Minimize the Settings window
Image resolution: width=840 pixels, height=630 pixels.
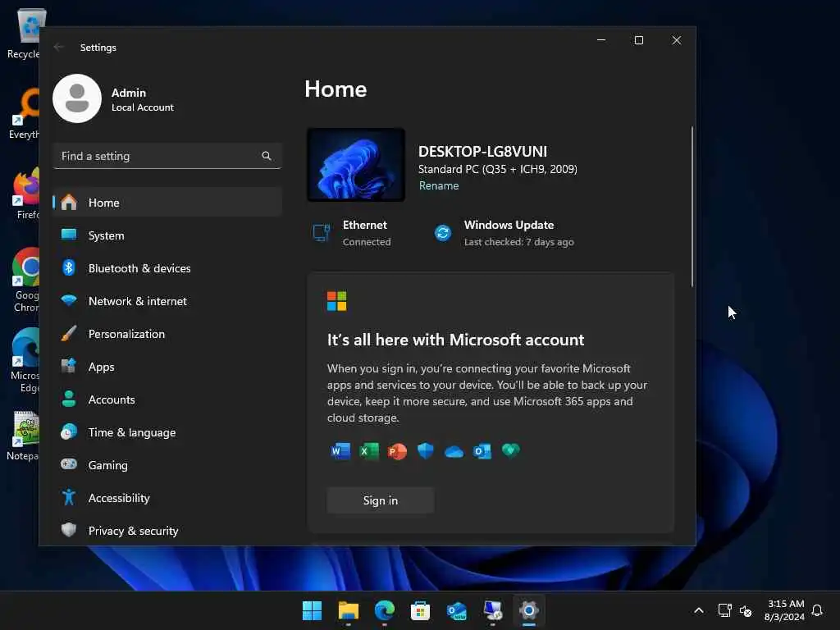point(601,40)
